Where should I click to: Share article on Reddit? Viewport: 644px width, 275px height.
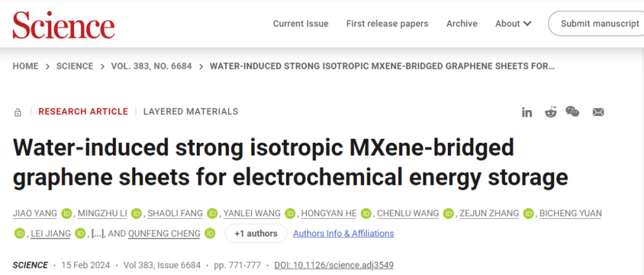(x=550, y=112)
